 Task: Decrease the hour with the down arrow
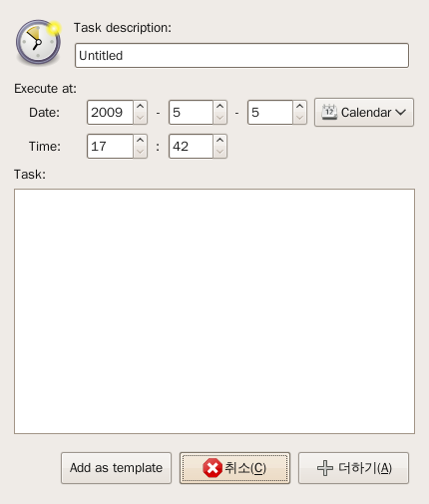[141, 152]
